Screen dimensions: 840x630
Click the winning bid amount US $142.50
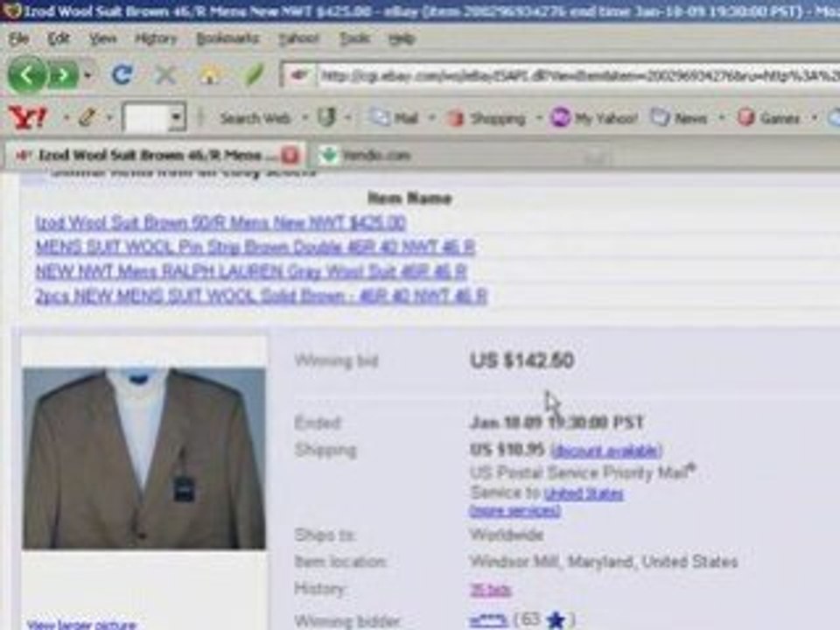pyautogui.click(x=521, y=360)
